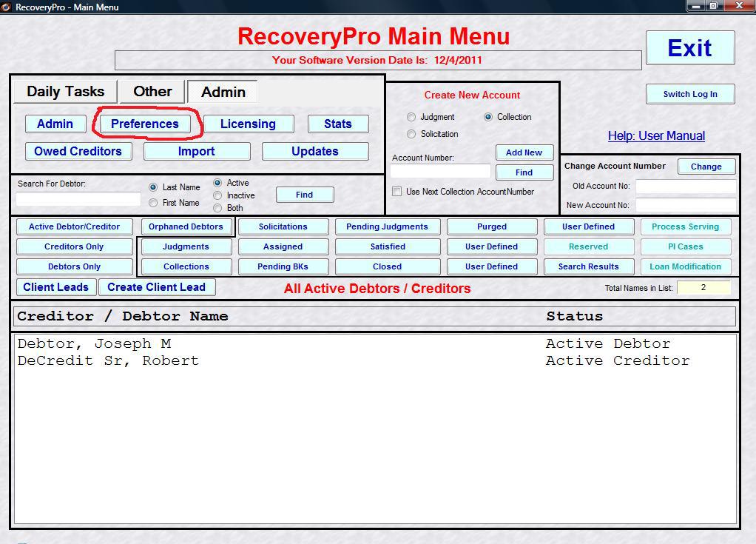
Task: Click the Admin button below the tabs
Action: tap(55, 124)
